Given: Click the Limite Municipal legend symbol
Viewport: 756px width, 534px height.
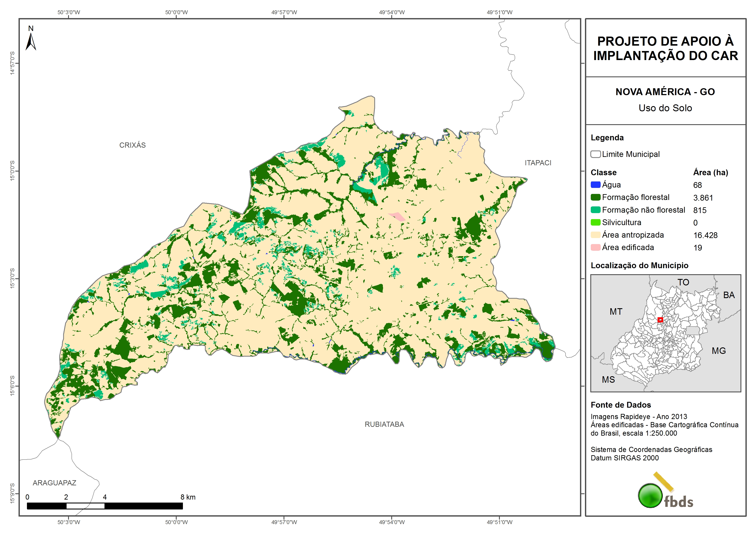Looking at the screenshot, I should [x=595, y=154].
